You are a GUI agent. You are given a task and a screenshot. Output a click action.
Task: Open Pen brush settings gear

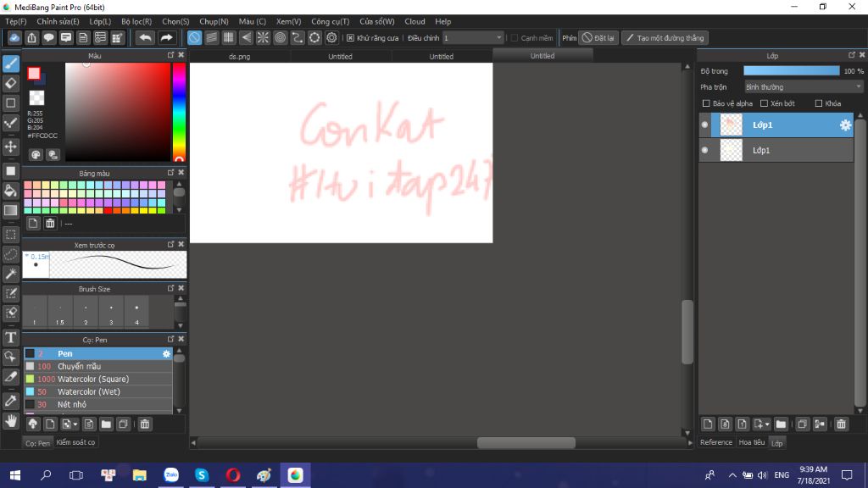(166, 353)
